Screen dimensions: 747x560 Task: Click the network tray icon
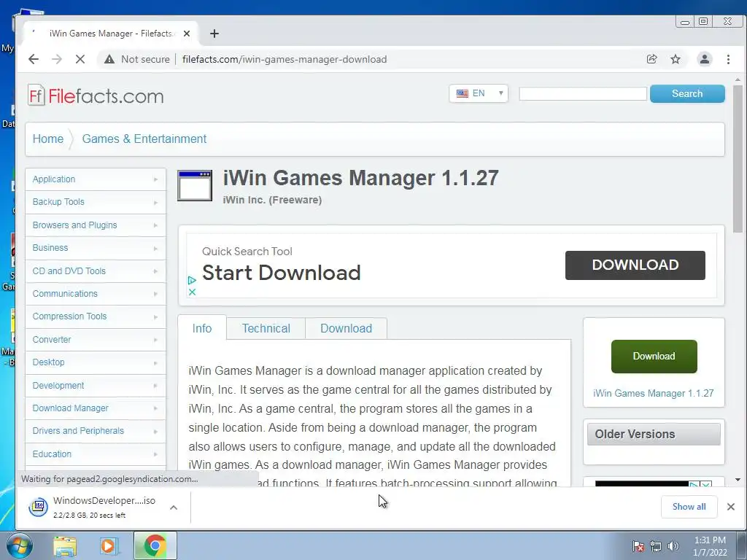[656, 546]
